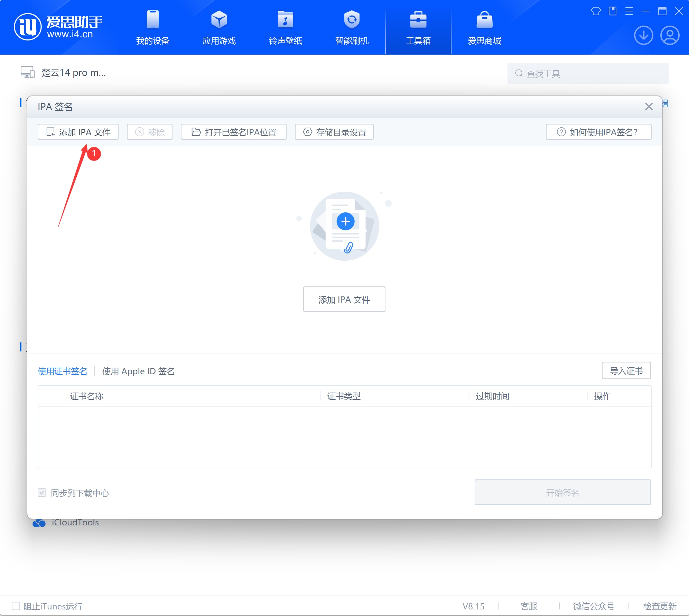Image resolution: width=689 pixels, height=616 pixels.
Task: Click the blue plus document illustration
Action: [345, 222]
